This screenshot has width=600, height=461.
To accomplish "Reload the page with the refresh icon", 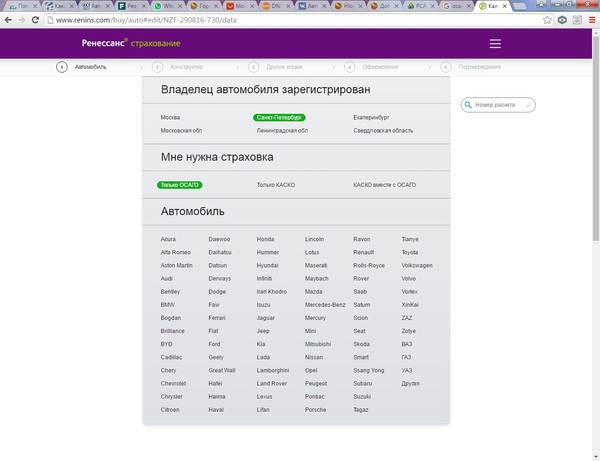I will pyautogui.click(x=36, y=19).
